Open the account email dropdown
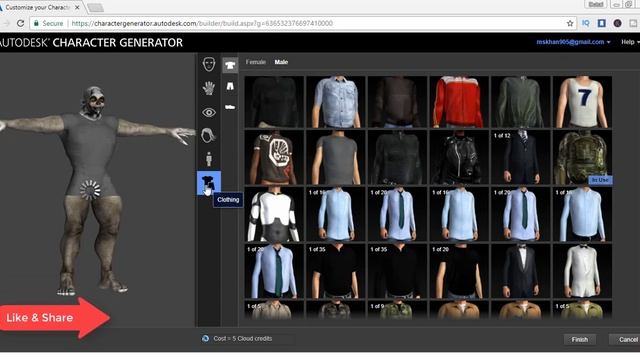This screenshot has width=640, height=360. click(x=573, y=42)
